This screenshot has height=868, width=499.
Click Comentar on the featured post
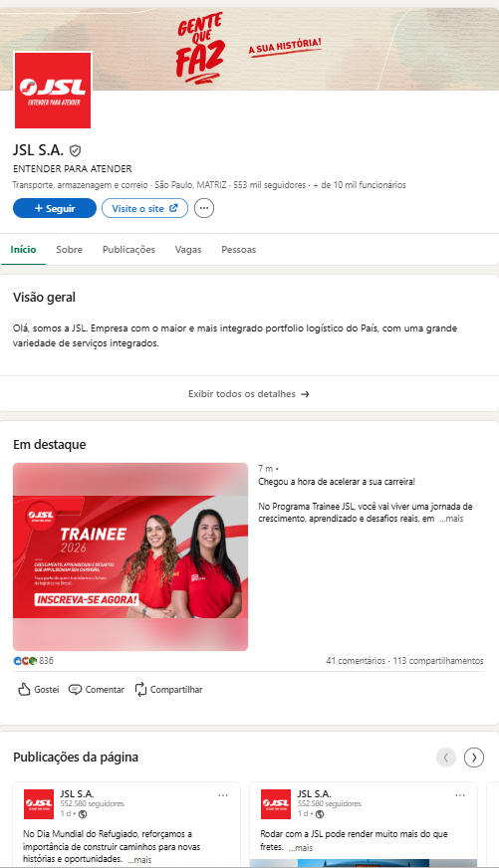97,689
